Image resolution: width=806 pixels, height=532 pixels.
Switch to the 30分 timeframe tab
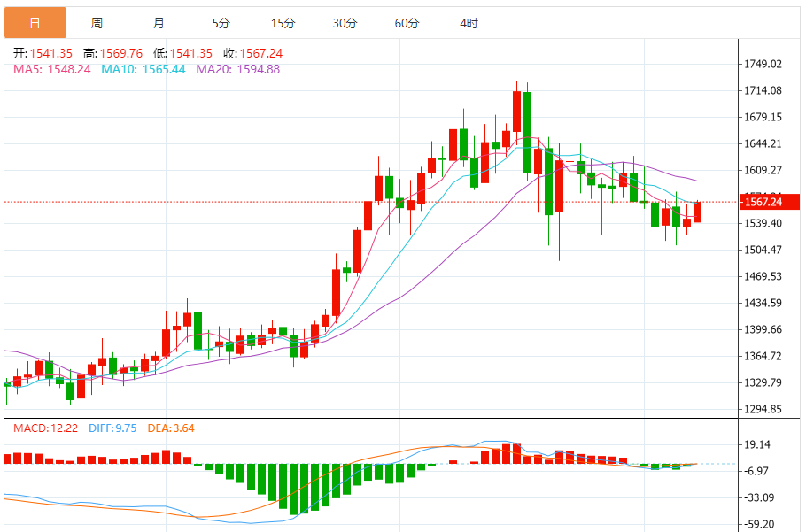click(x=345, y=23)
